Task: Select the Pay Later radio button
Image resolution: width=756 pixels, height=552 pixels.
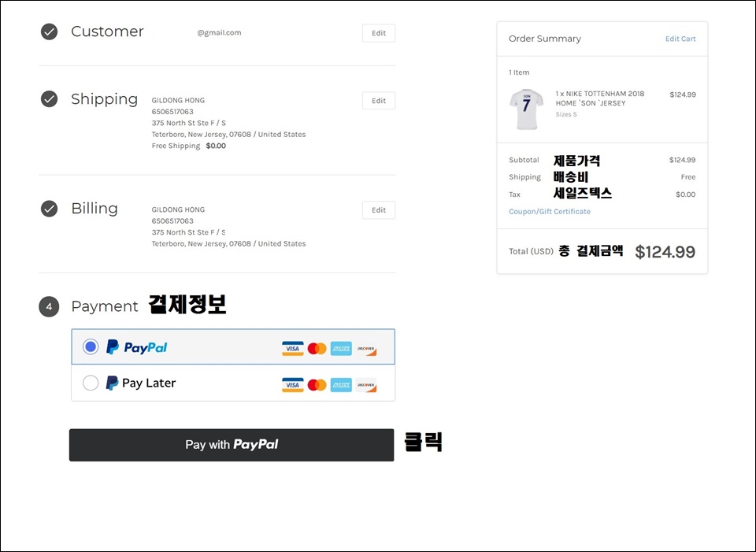Action: pyautogui.click(x=90, y=383)
